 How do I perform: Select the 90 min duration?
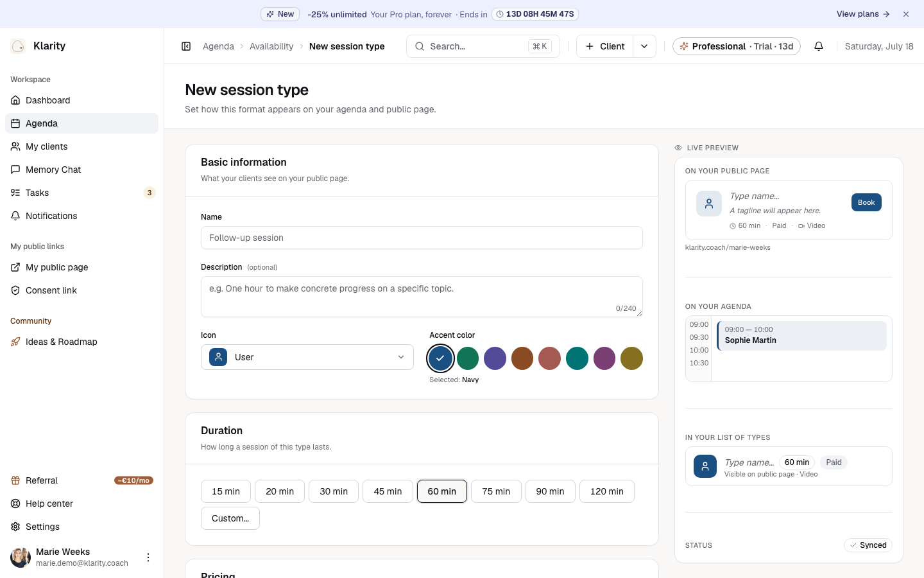coord(551,491)
